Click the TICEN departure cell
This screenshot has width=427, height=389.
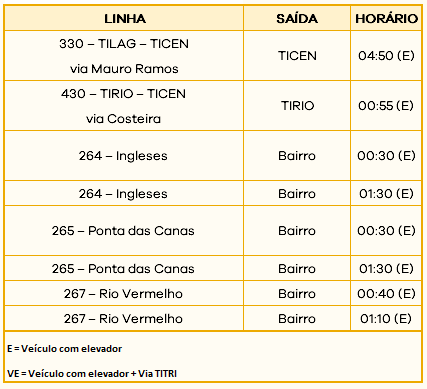tap(297, 56)
